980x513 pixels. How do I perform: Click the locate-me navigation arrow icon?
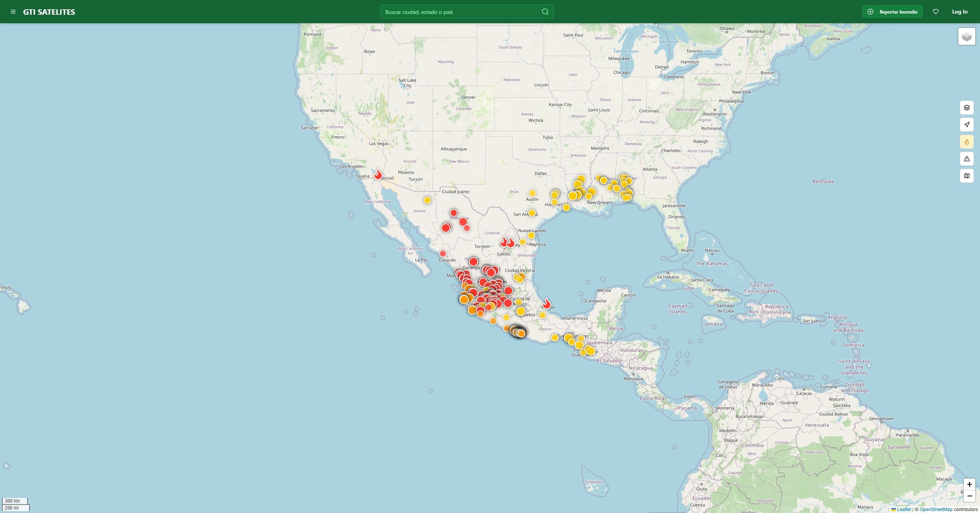[x=966, y=125]
